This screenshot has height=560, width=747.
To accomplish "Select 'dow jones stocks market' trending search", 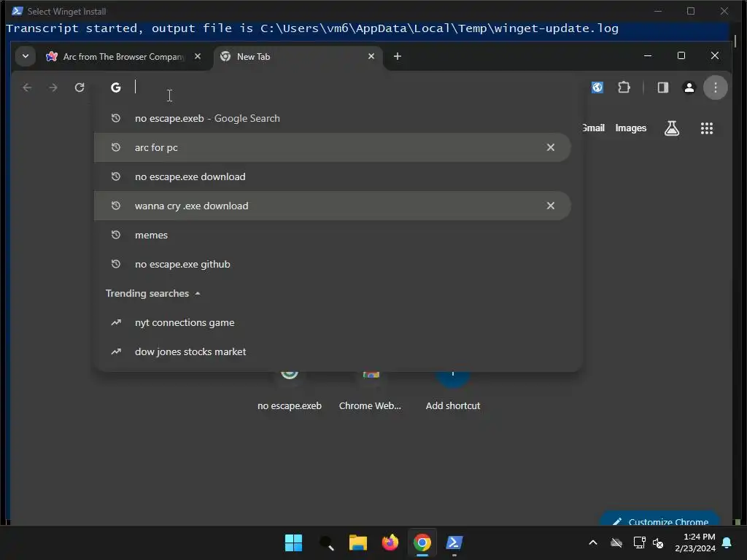I will [332, 352].
